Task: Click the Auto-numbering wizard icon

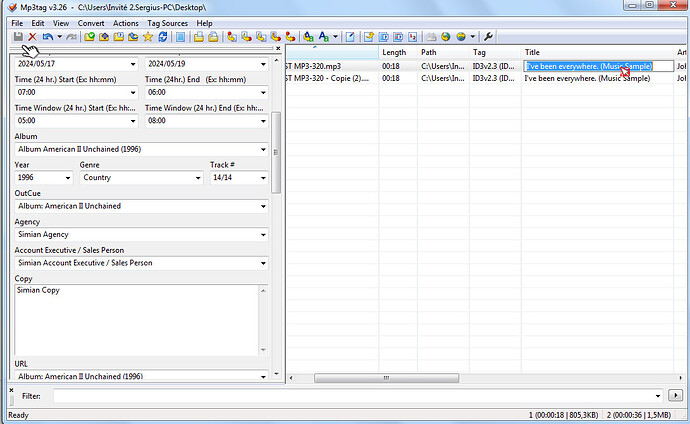Action: point(412,37)
